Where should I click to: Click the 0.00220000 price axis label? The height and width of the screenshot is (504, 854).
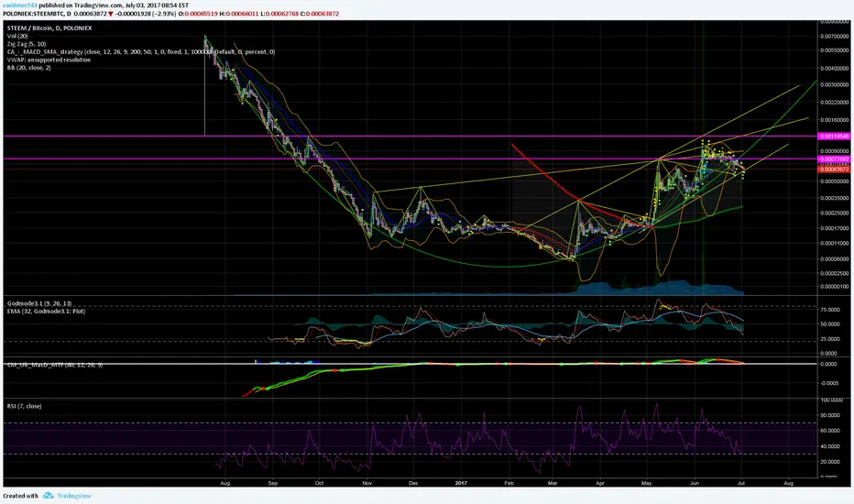[x=835, y=103]
